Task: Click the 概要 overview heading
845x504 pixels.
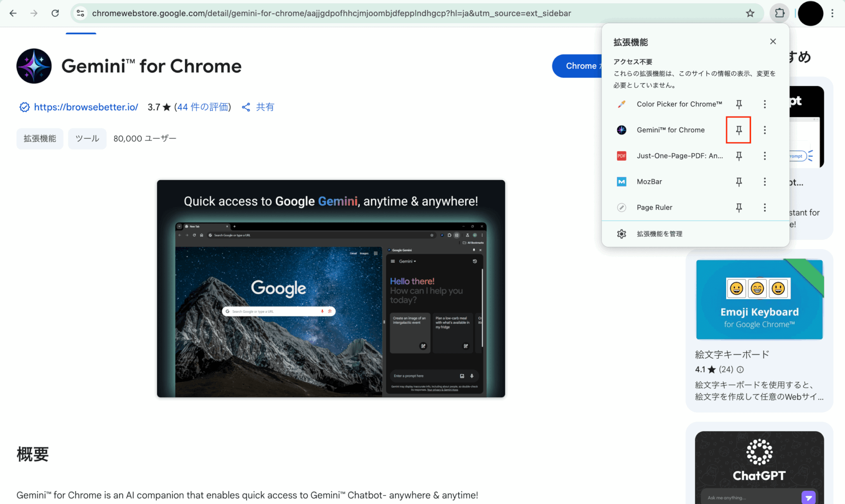Action: (33, 454)
